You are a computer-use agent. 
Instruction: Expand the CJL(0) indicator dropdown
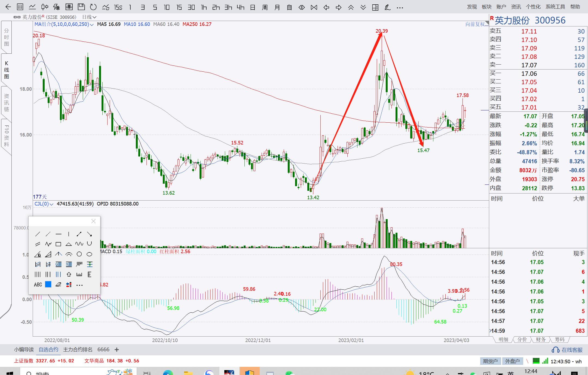coord(51,204)
